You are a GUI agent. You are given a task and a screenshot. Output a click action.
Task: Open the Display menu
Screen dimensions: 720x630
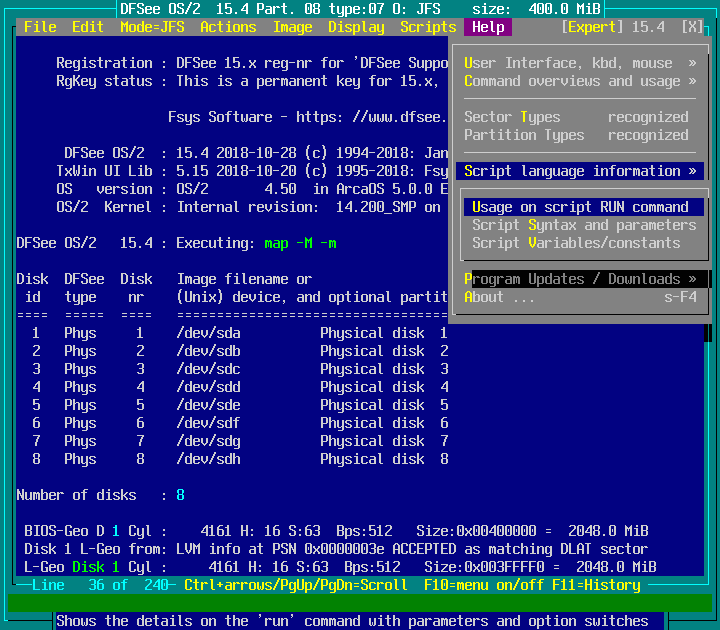pyautogui.click(x=356, y=27)
